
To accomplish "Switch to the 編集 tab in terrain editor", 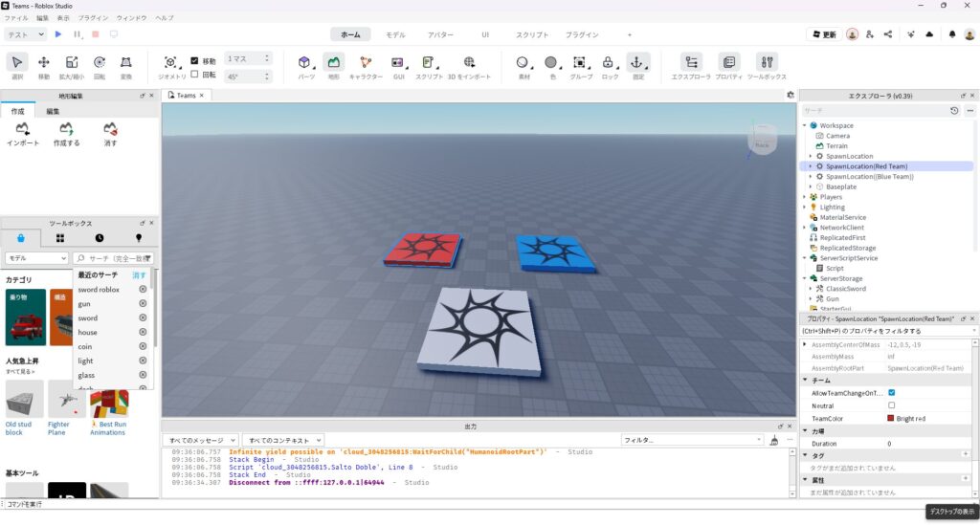I will (x=54, y=111).
